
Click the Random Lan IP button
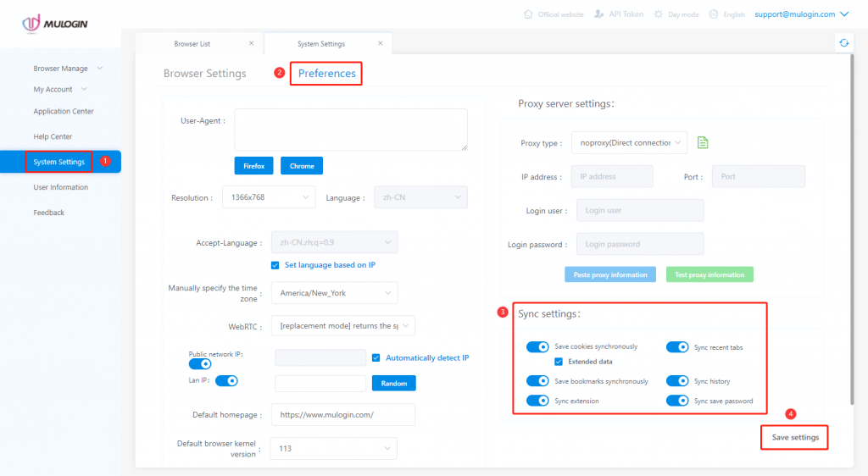point(393,383)
